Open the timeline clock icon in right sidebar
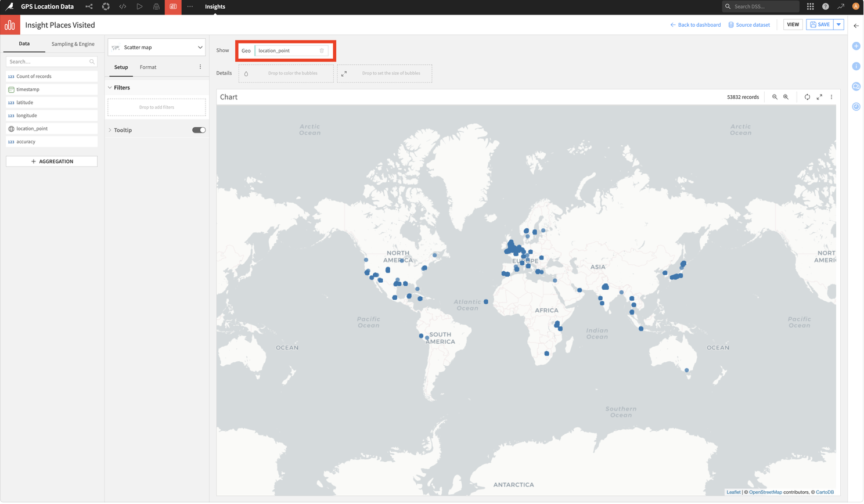Screen dimensions: 864x504 [856, 107]
